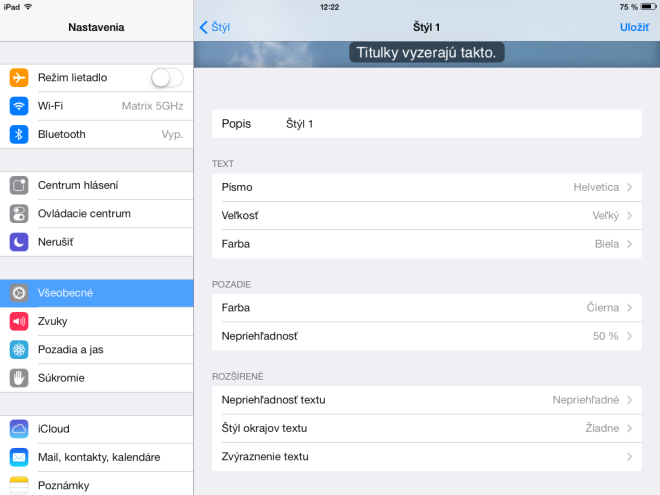This screenshot has width=660, height=495.
Task: Tap Štýl 1 navigation title
Action: 426,27
